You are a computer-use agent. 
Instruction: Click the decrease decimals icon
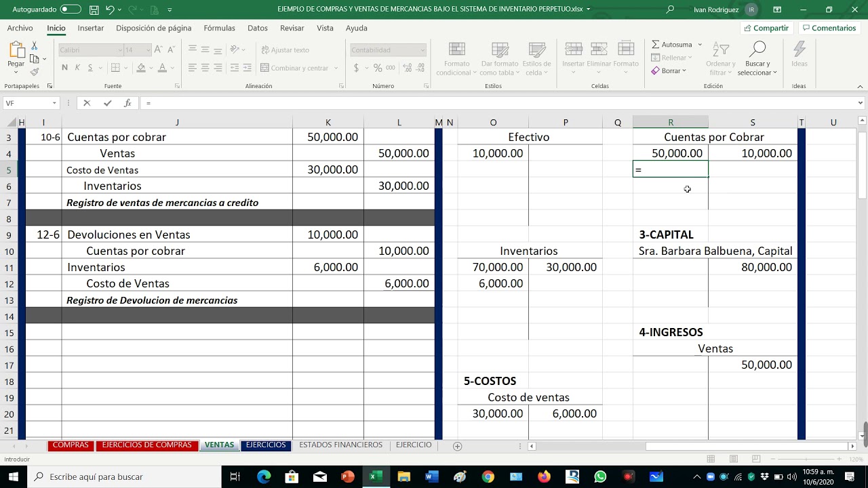pos(420,68)
